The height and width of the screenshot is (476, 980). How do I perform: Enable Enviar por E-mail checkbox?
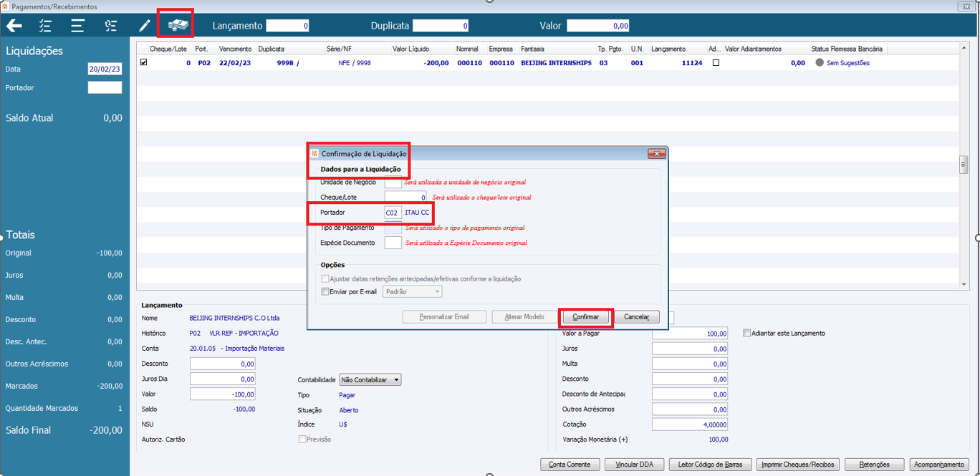pyautogui.click(x=325, y=291)
